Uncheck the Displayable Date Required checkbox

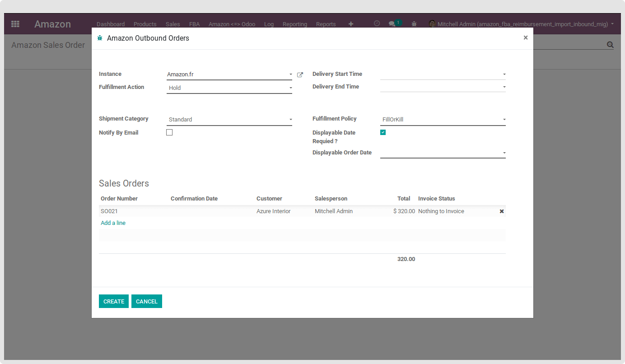pos(383,132)
